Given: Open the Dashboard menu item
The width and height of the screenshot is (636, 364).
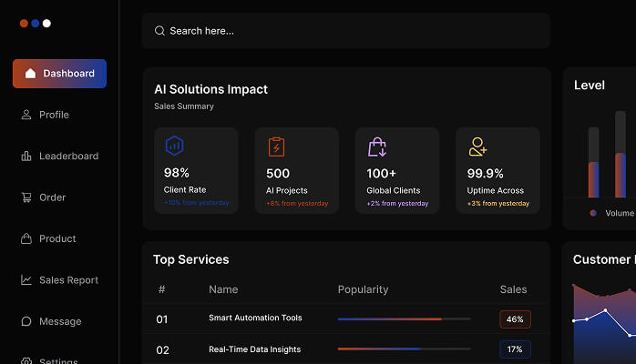Looking at the screenshot, I should [x=59, y=74].
